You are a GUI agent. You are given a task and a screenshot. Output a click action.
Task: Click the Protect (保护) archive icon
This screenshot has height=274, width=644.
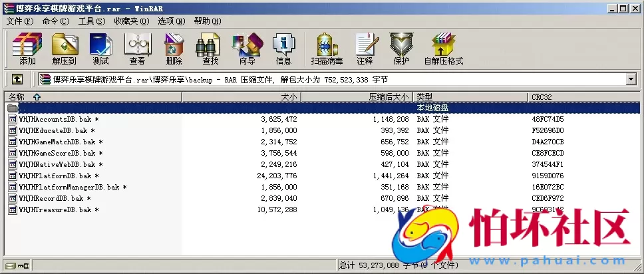click(x=401, y=49)
